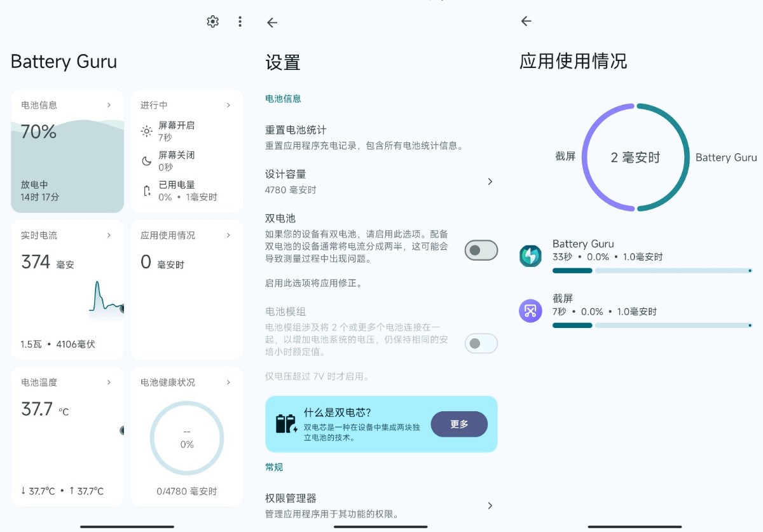Tap the 374 毫安 current value
Screen dimensions: 763x532
48,263
